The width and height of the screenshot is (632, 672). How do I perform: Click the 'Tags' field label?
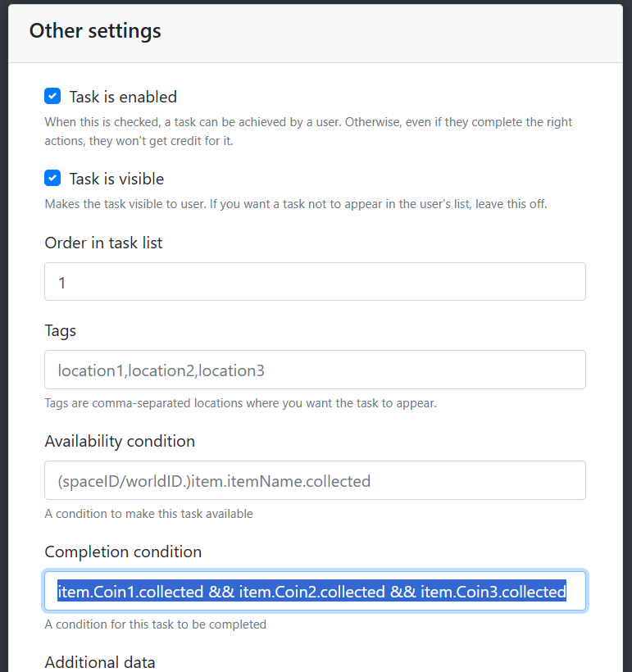(61, 331)
